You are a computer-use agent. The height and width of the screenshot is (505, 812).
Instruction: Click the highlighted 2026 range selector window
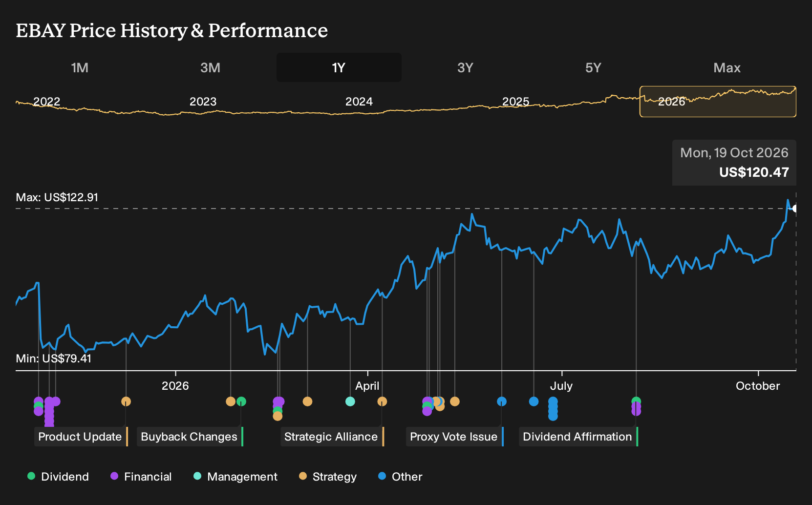pyautogui.click(x=718, y=102)
